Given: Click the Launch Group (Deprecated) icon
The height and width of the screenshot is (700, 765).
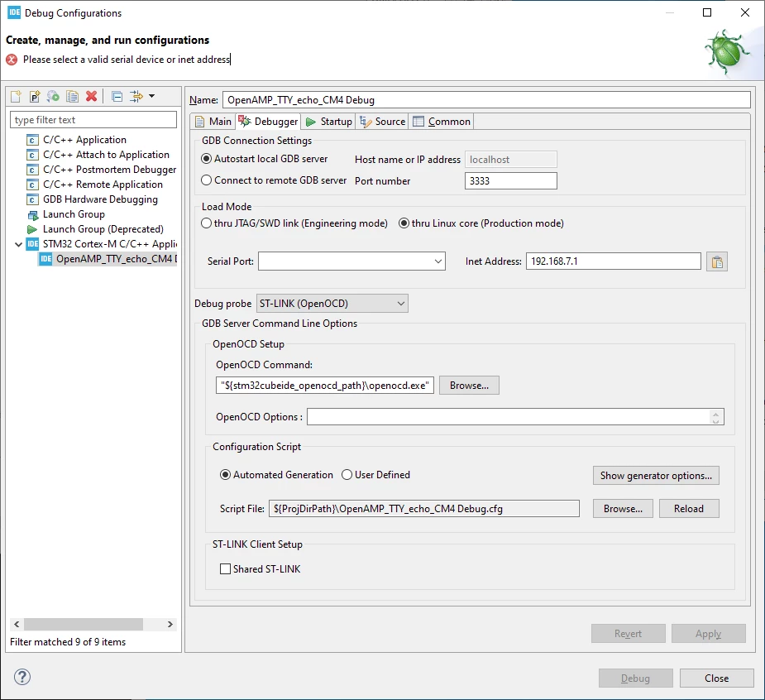Looking at the screenshot, I should tap(32, 229).
